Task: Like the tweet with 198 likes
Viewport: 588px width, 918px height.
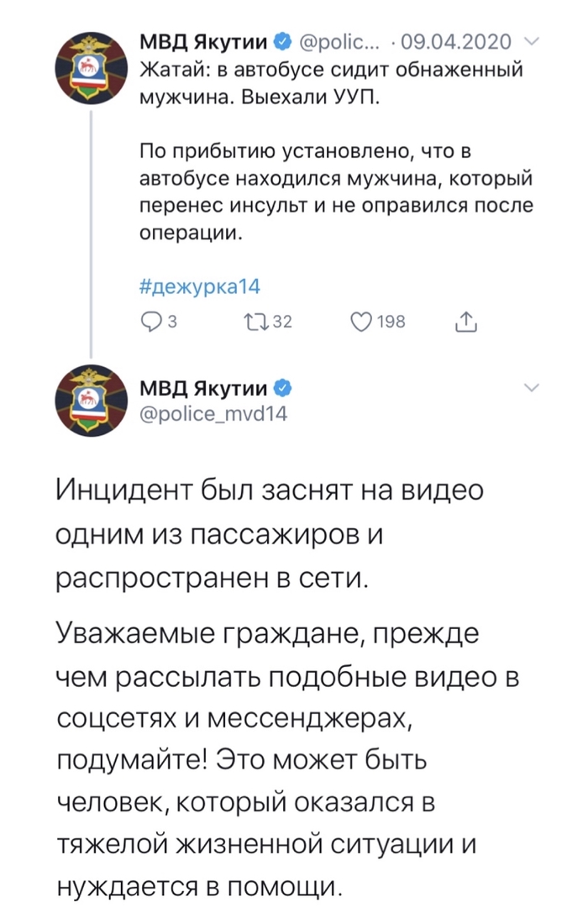Action: [x=361, y=320]
